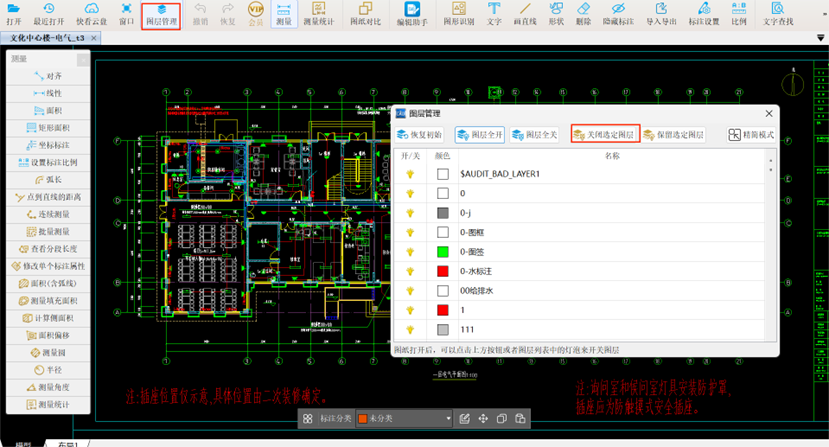Select 面积 area measurement
The width and height of the screenshot is (829, 447).
[48, 111]
